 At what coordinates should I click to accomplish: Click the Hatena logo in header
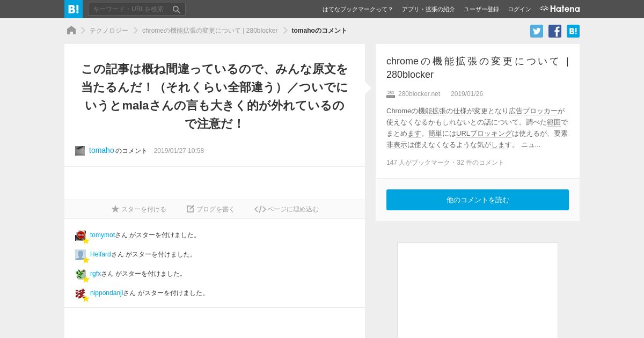click(x=560, y=9)
